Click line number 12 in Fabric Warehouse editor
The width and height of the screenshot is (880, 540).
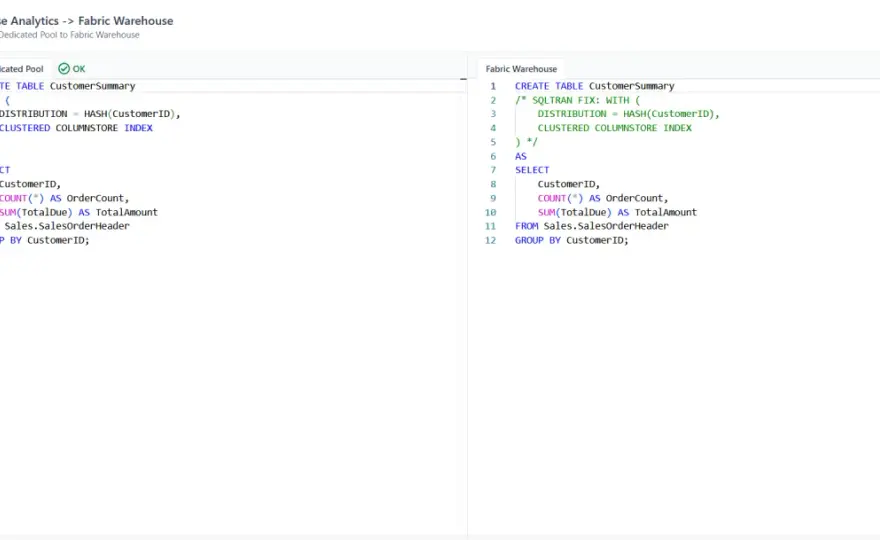(491, 240)
